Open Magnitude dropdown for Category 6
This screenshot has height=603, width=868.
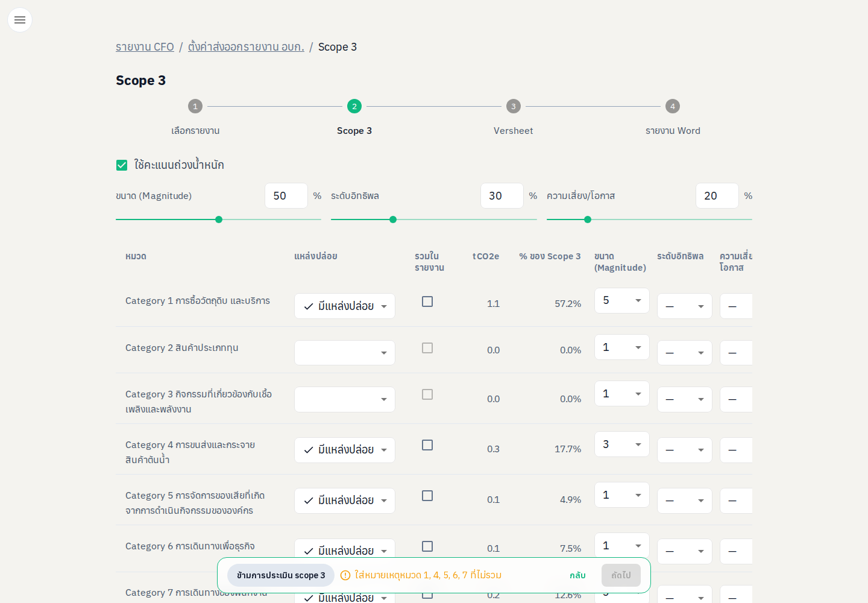pos(622,545)
